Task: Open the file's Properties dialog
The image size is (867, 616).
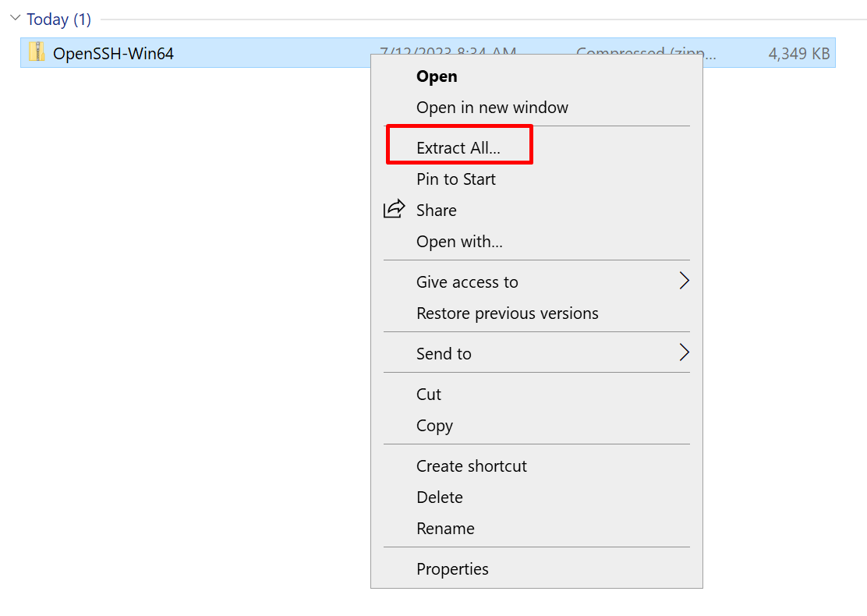Action: [452, 568]
